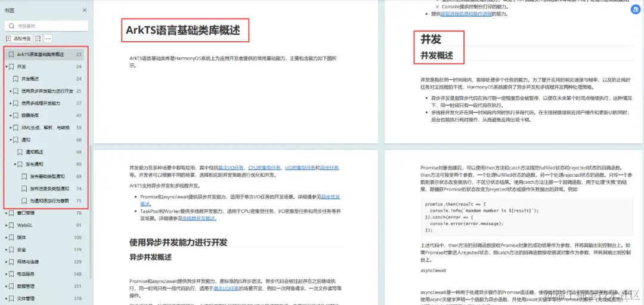
Task: Click the 书签查找 bookmark search field
Action: pyautogui.click(x=47, y=26)
